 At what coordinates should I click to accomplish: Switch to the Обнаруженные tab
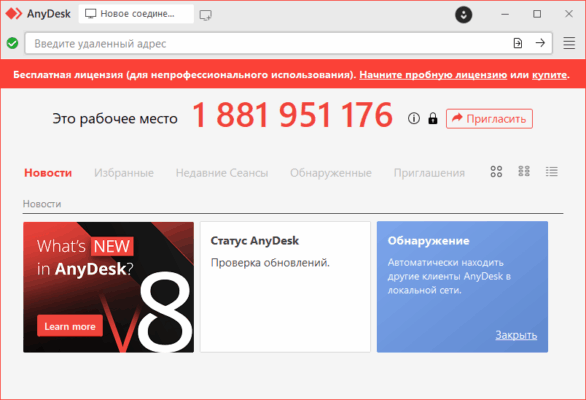coord(331,173)
